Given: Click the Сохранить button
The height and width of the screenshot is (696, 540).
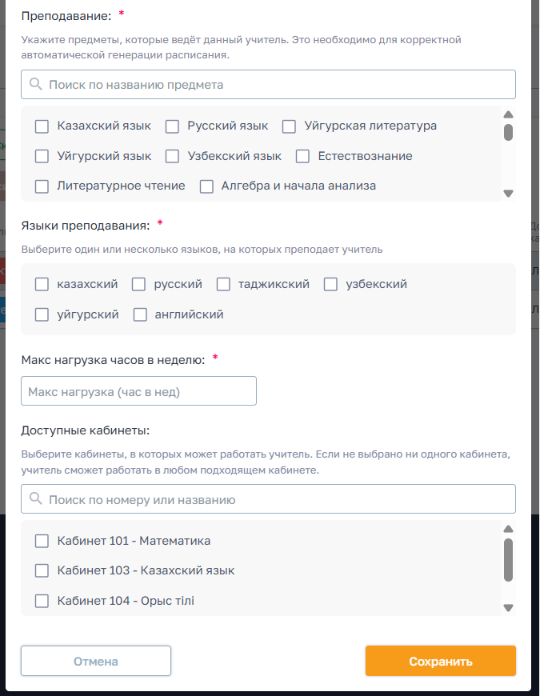Looking at the screenshot, I should [441, 661].
